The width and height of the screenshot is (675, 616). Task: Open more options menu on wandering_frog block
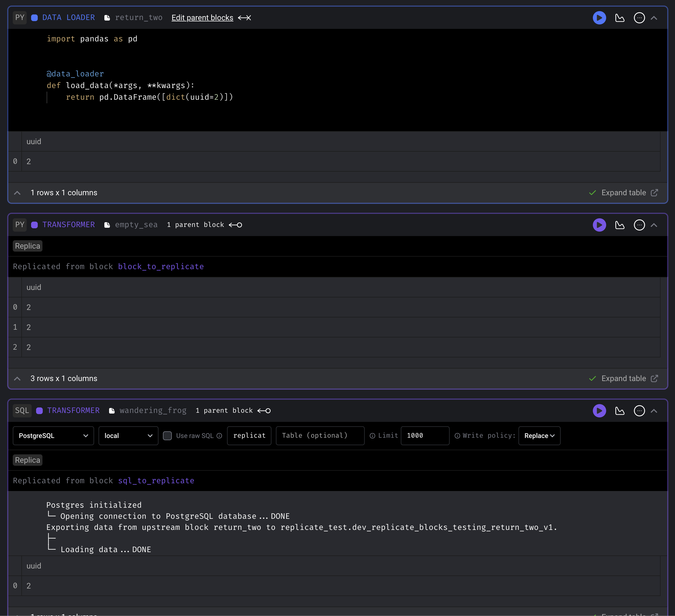(x=639, y=411)
